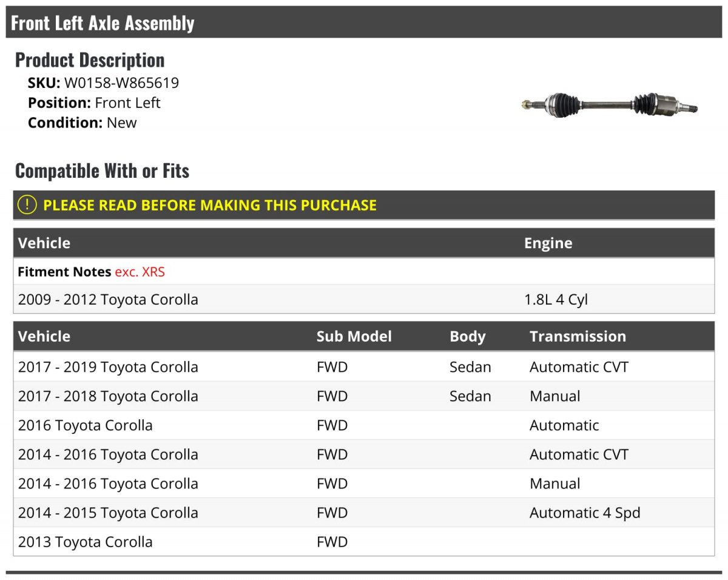Click the yellow warning exclamation icon
This screenshot has width=728, height=580.
pyautogui.click(x=27, y=205)
